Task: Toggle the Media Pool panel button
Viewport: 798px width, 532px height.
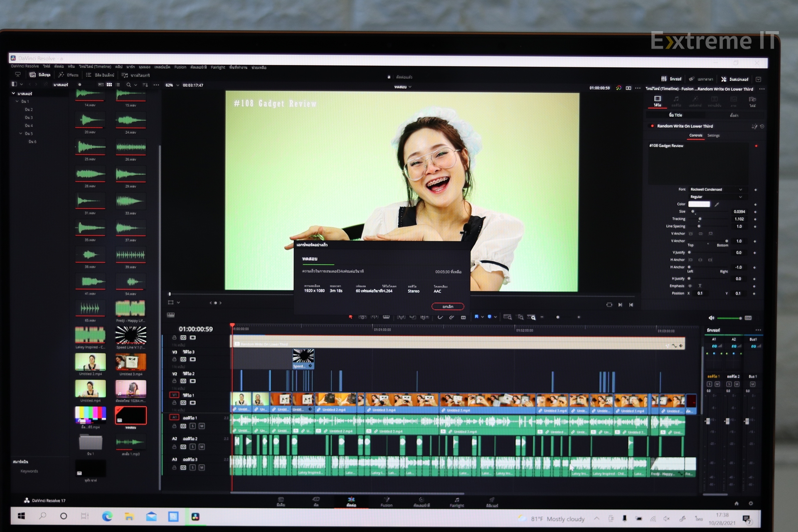Action: pos(40,75)
